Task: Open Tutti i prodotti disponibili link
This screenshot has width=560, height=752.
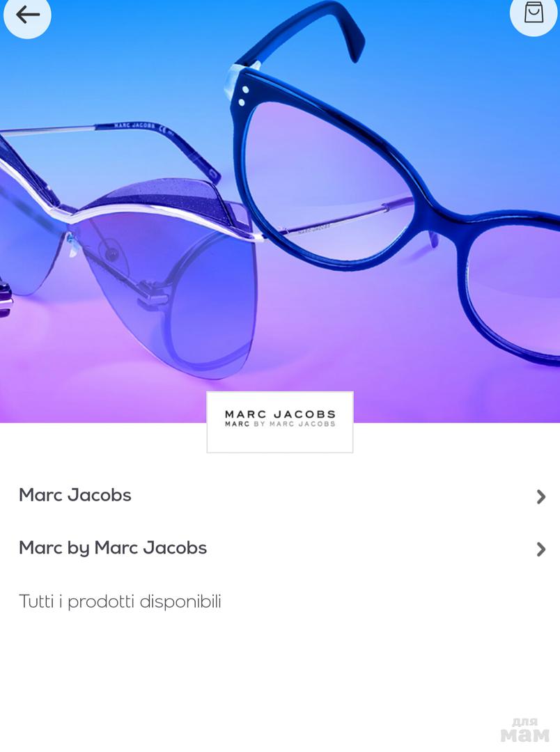Action: [120, 602]
